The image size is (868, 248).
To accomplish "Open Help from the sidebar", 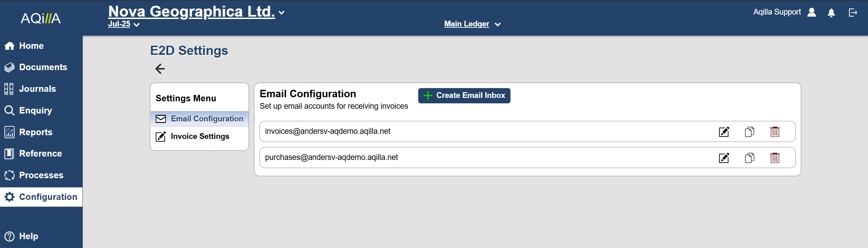I will point(28,236).
